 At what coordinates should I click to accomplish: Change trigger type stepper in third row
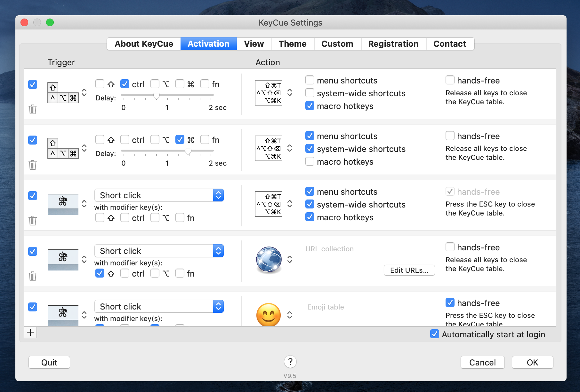(x=84, y=204)
